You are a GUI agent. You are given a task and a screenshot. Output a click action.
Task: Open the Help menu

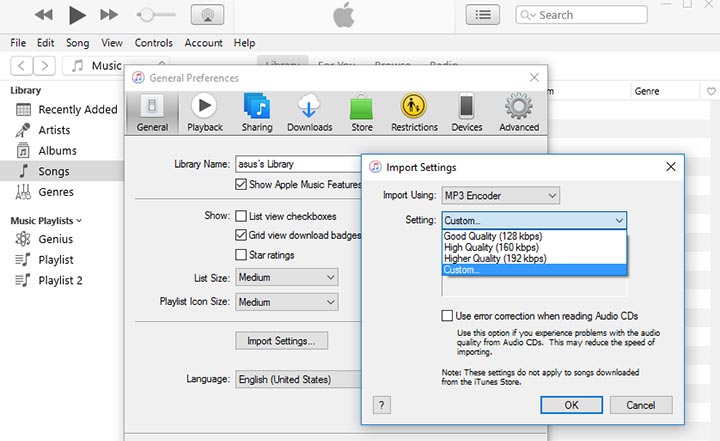click(244, 43)
